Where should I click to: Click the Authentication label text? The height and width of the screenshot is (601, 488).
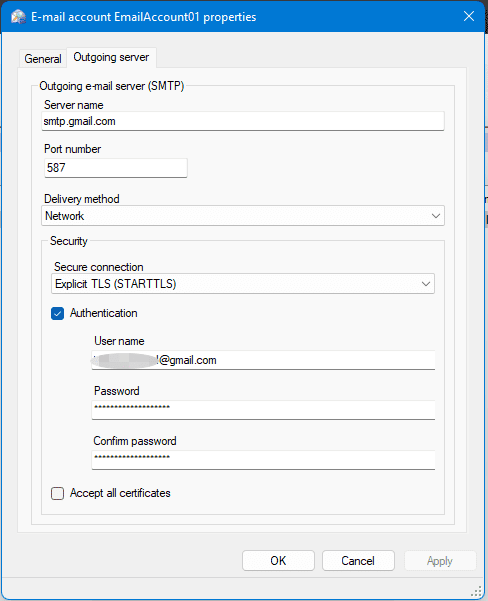[104, 313]
